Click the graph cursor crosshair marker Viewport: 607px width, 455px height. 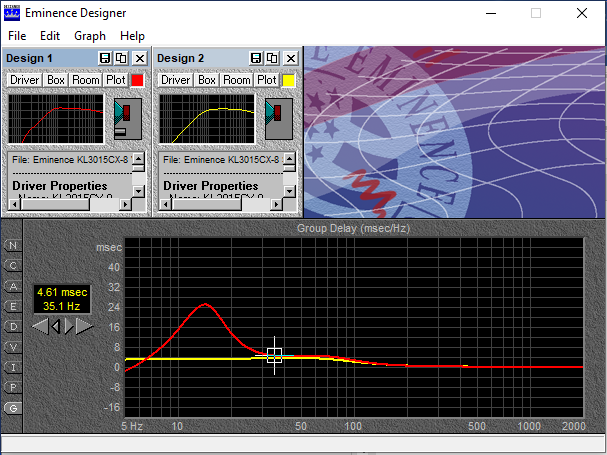[x=274, y=355]
